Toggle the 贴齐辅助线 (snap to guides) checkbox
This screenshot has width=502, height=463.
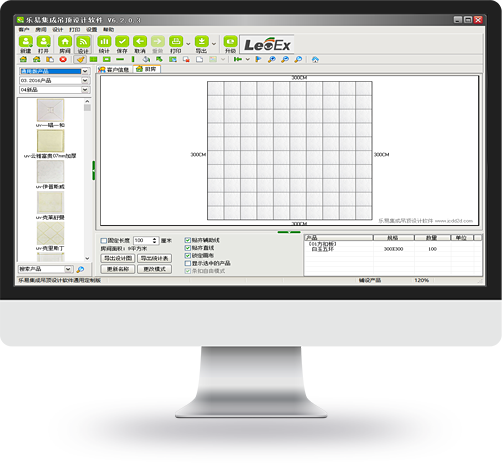[x=188, y=240]
